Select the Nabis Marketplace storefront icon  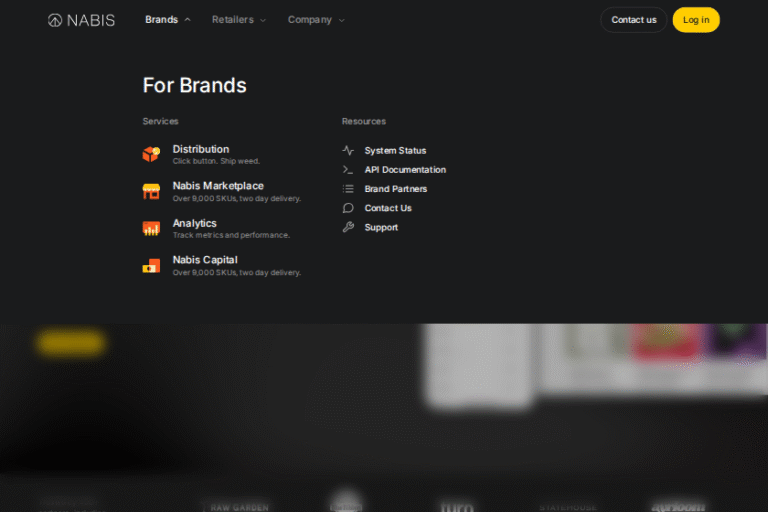[x=151, y=191]
